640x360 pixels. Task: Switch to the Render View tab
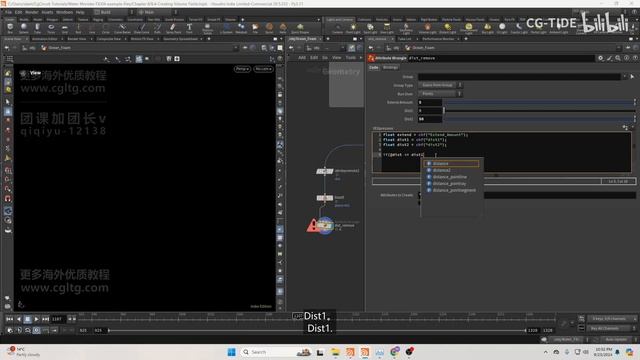[77, 39]
